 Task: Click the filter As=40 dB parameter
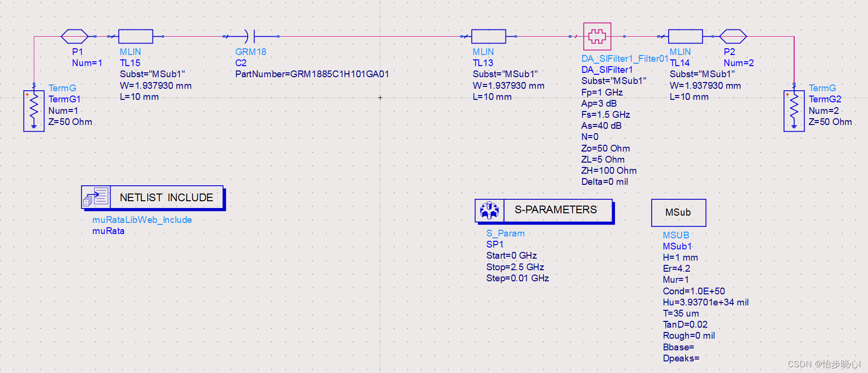602,125
